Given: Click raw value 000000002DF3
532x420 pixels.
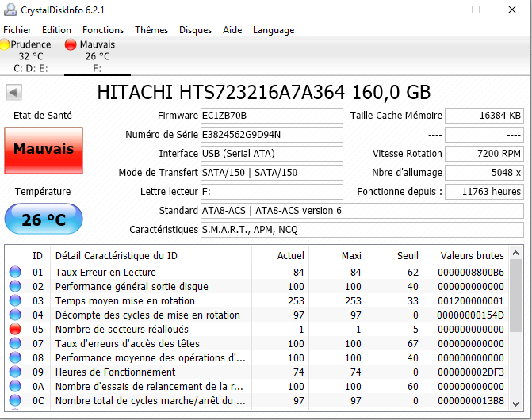Looking at the screenshot, I should pyautogui.click(x=471, y=372).
